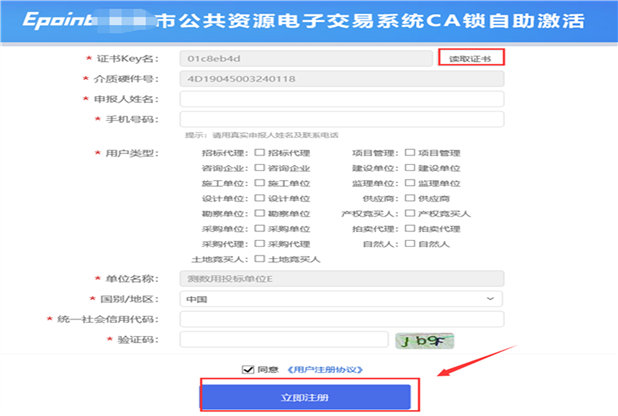
Task: Toggle the 同意 agreement checkbox
Action: (x=248, y=369)
